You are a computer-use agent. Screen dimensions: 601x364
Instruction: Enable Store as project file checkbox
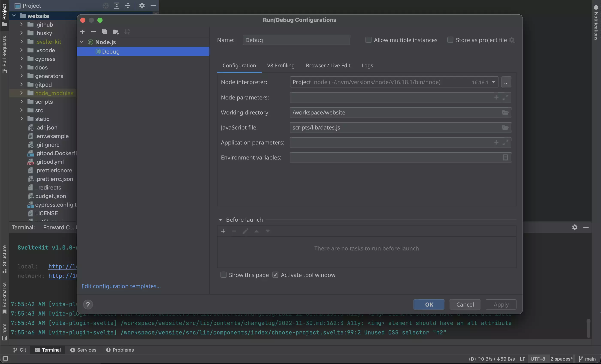(x=450, y=40)
